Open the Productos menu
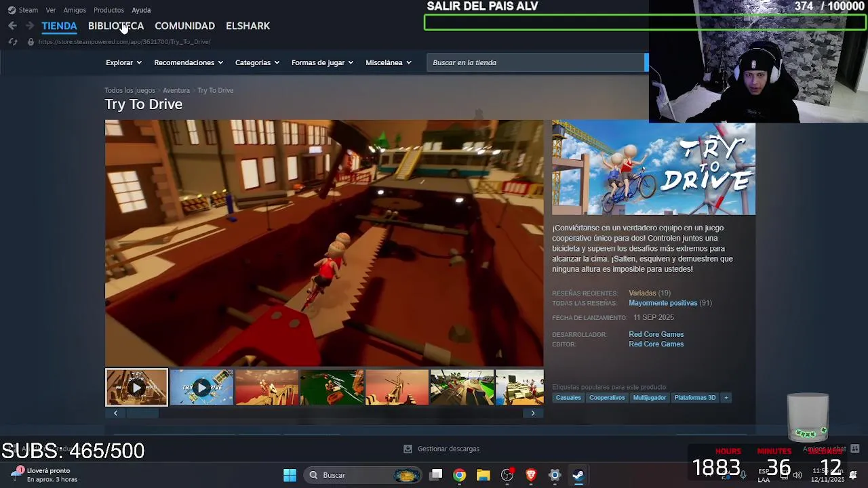The width and height of the screenshot is (868, 488). (x=108, y=10)
